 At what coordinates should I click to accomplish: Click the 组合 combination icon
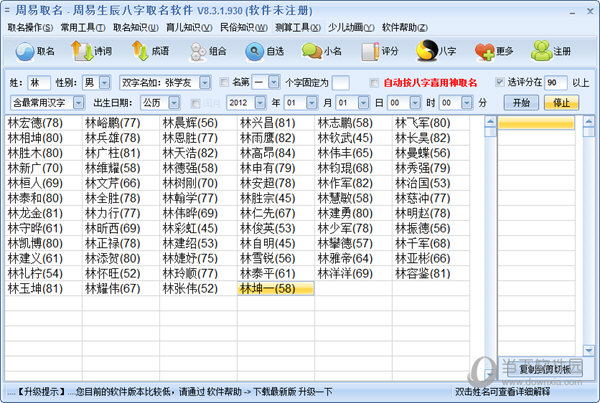point(205,50)
